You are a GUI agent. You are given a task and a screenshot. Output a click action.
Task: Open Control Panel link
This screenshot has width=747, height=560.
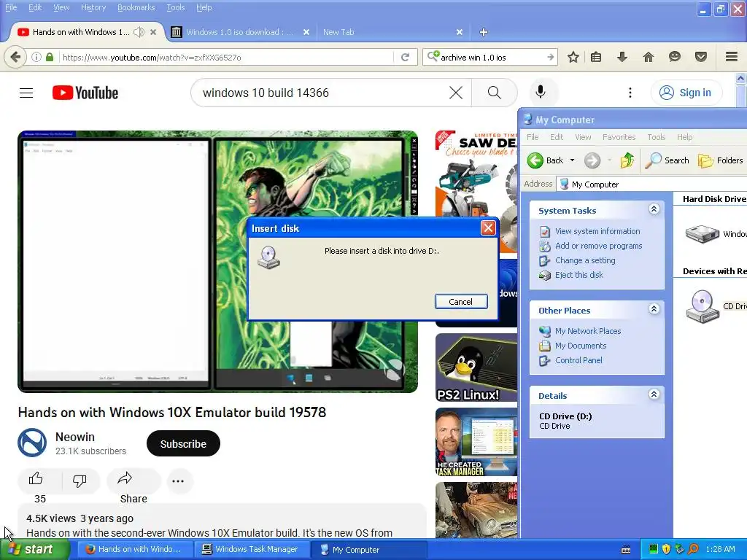(578, 360)
